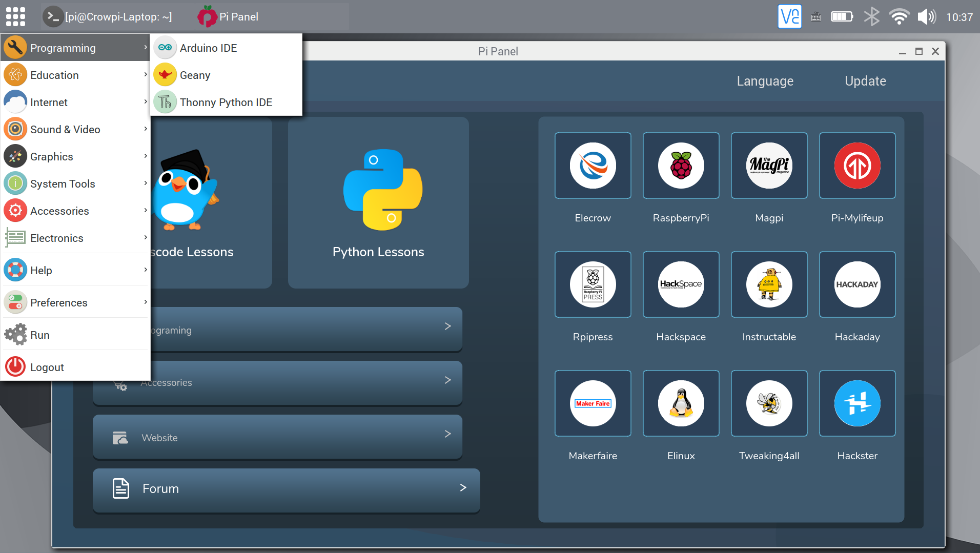Open the MagPi magazine icon
The height and width of the screenshot is (553, 980).
click(769, 166)
